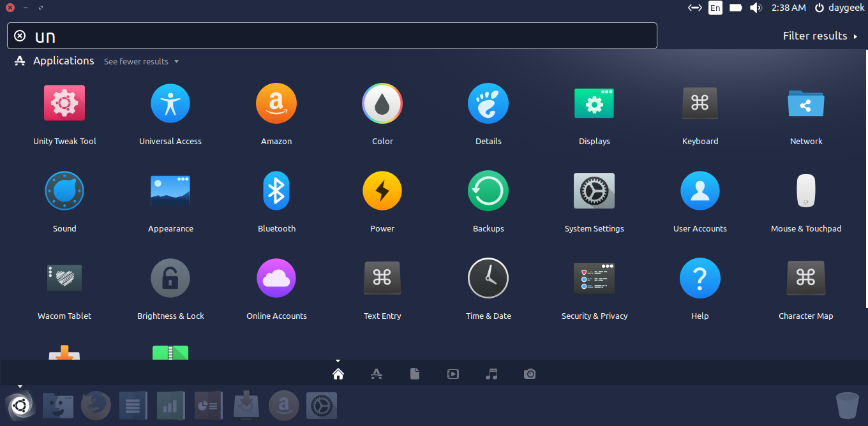Switch to the Home lens
Image resolution: width=868 pixels, height=426 pixels.
[x=338, y=374]
